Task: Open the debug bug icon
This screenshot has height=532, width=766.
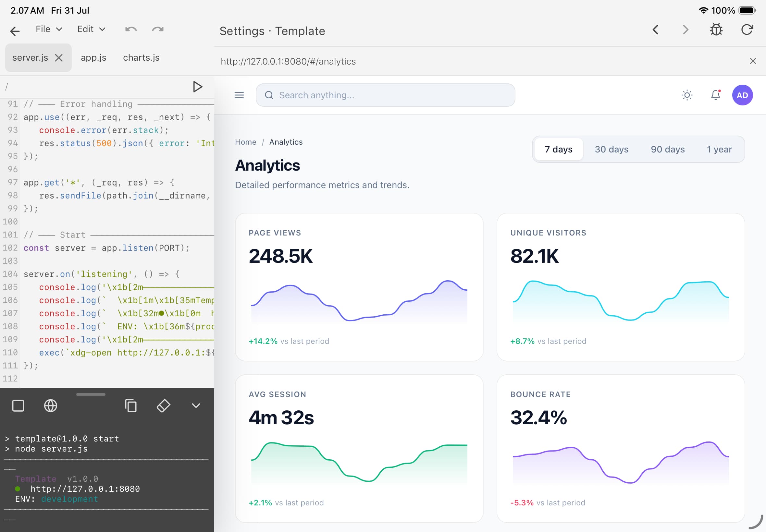Action: [x=716, y=30]
